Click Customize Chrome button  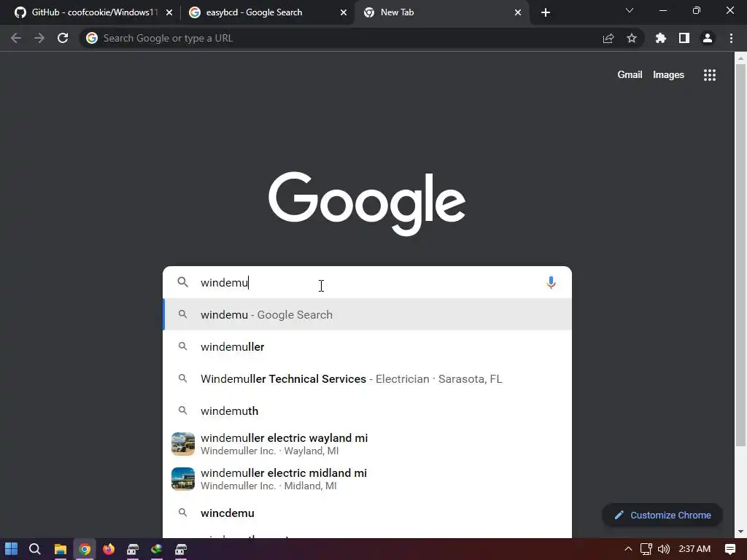(x=662, y=516)
